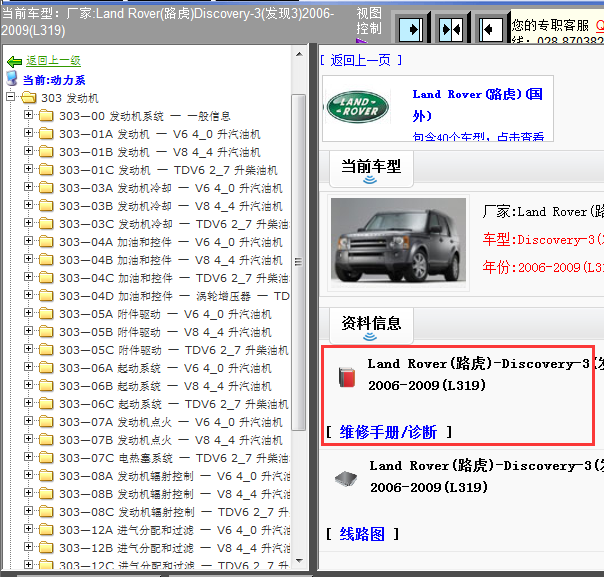Image resolution: width=604 pixels, height=577 pixels.
Task: Select 303—05C 附件驱动 TDV6 row
Action: coord(173,349)
